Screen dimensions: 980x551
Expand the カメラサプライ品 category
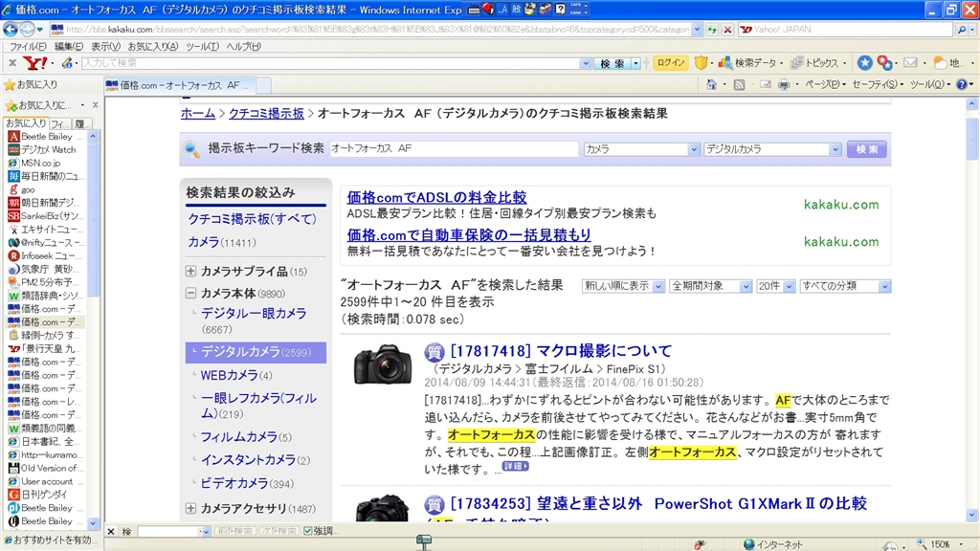pyautogui.click(x=190, y=271)
